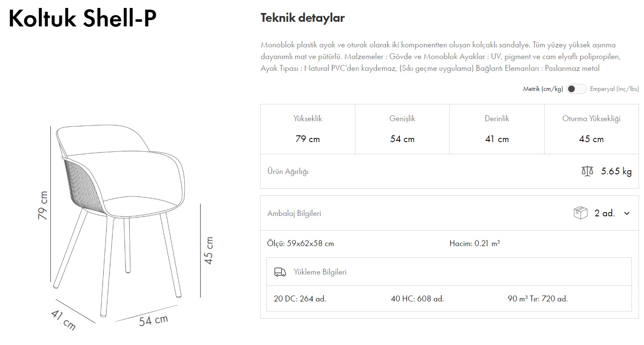Click the 54 cm width label on diagram

[154, 321]
